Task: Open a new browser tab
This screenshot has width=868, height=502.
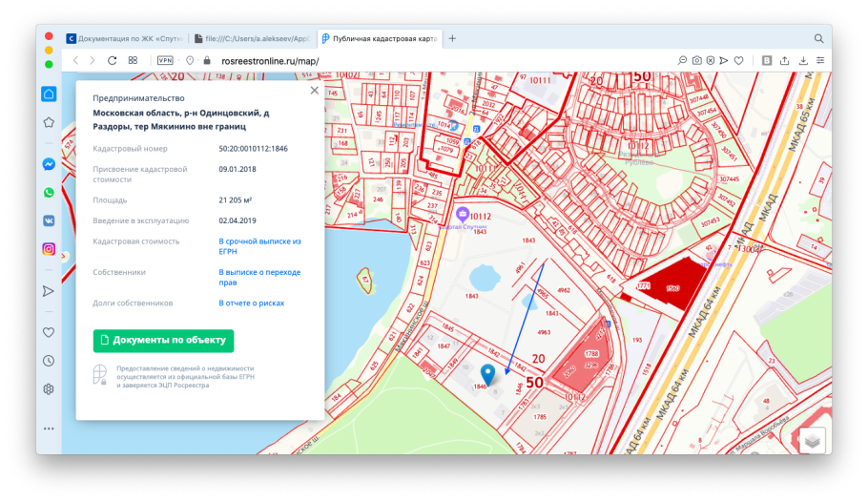Action: [452, 38]
